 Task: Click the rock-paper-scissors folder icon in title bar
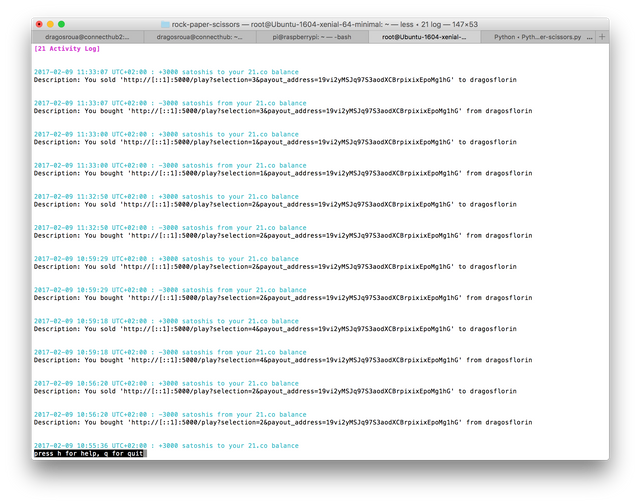165,24
